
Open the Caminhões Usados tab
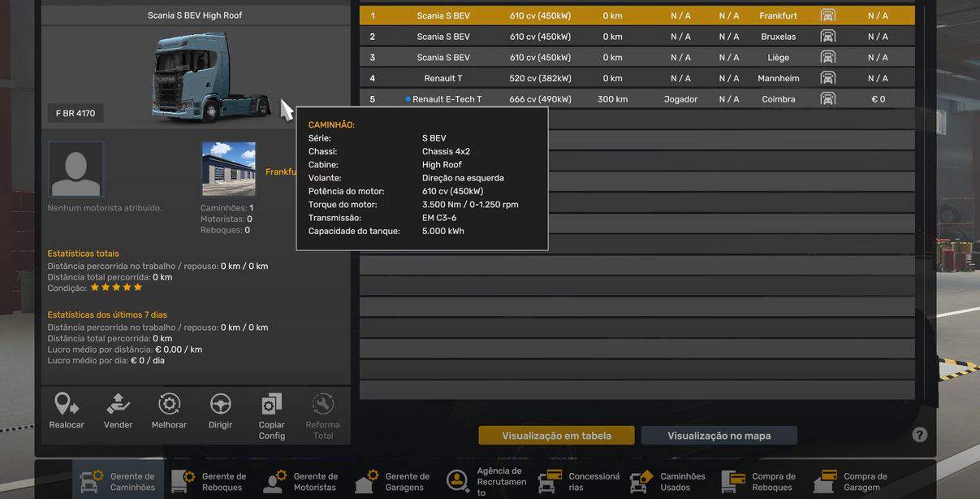tap(667, 481)
